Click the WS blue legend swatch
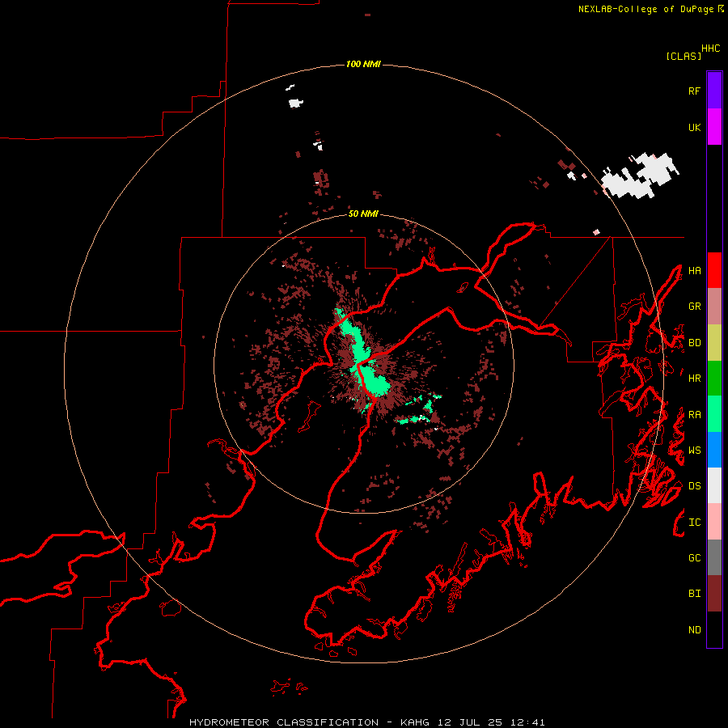The height and width of the screenshot is (728, 728). (714, 450)
